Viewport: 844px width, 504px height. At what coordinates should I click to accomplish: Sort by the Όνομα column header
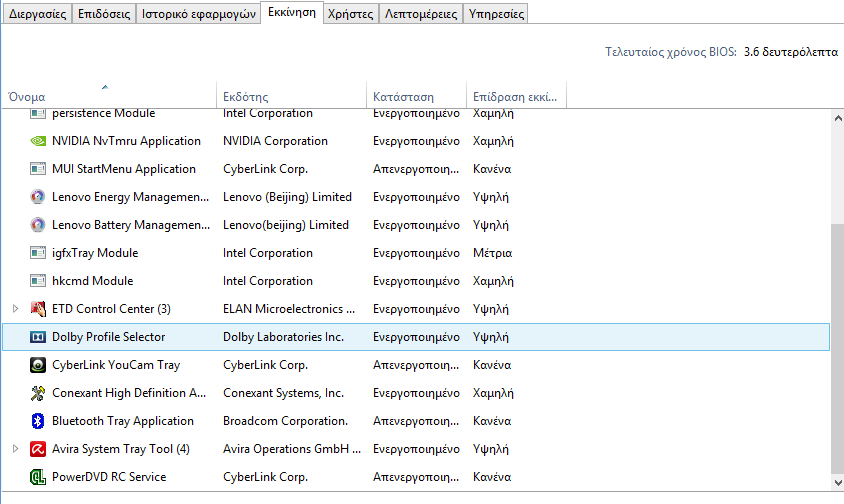tap(109, 96)
